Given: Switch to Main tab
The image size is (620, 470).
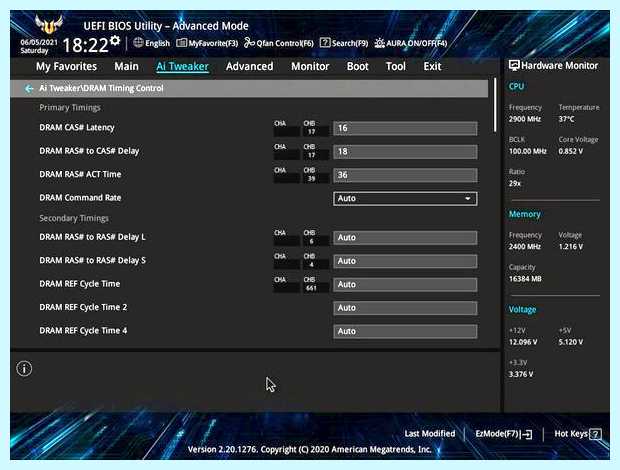Looking at the screenshot, I should coord(127,66).
